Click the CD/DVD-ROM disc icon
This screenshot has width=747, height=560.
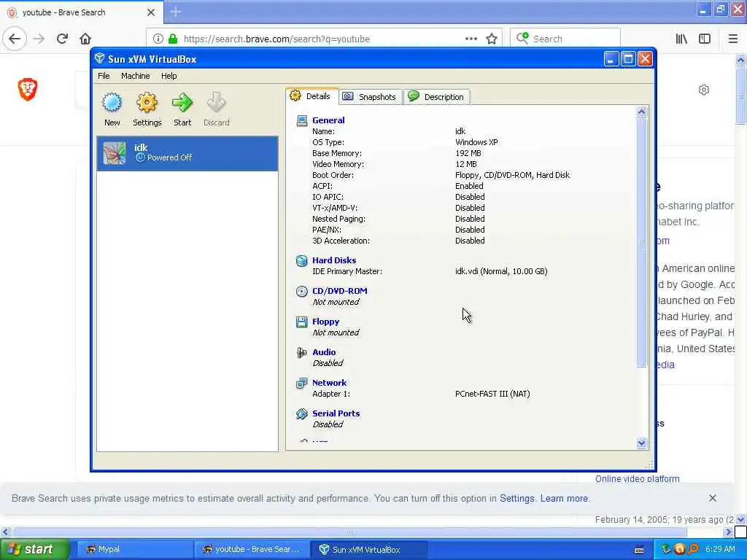pyautogui.click(x=301, y=291)
